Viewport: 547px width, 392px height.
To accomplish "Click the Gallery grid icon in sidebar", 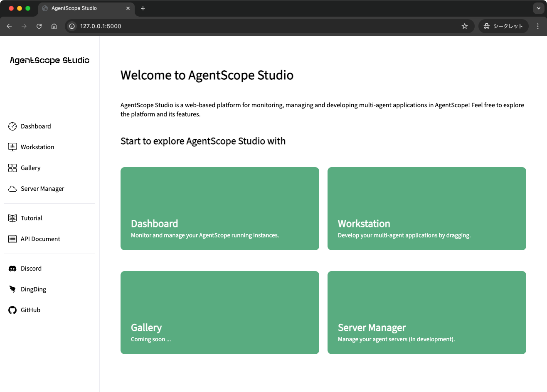I will click(12, 168).
